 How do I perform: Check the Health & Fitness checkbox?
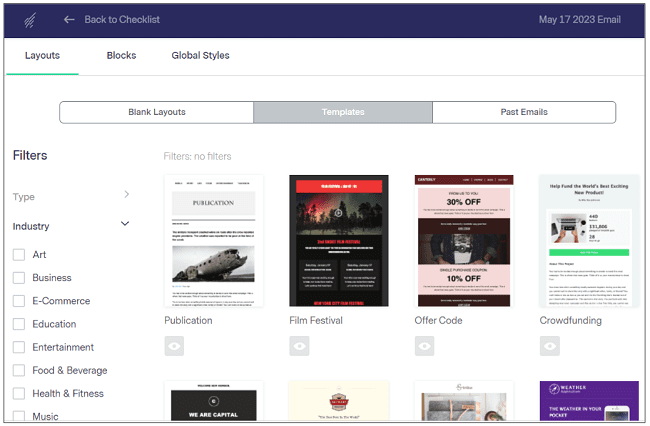(x=19, y=394)
